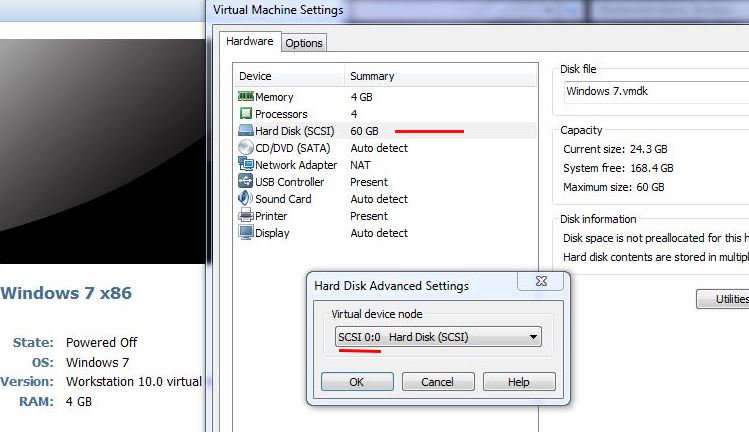Open Help in Hard Disk Advanced Settings

click(x=519, y=382)
